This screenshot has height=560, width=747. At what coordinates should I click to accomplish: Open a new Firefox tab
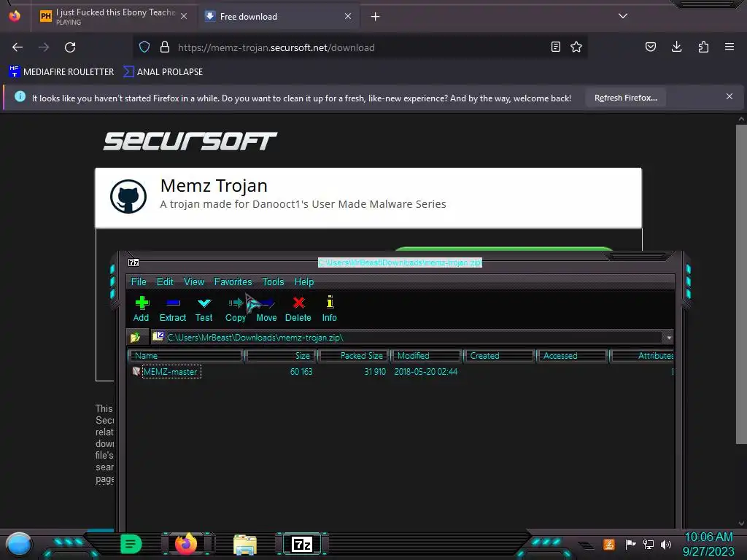376,17
